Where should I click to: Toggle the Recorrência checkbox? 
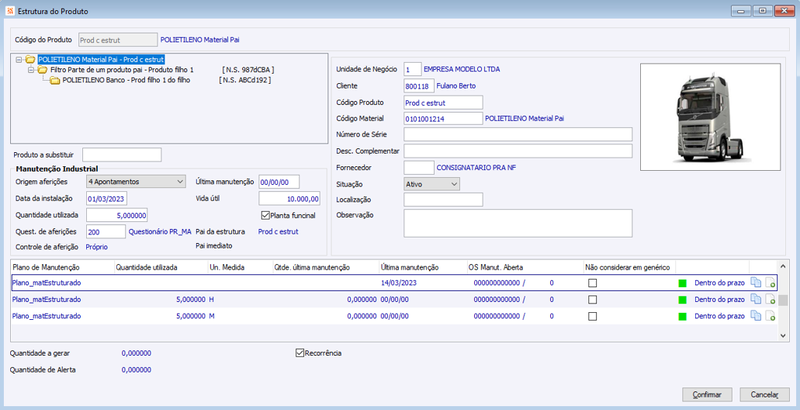click(300, 353)
